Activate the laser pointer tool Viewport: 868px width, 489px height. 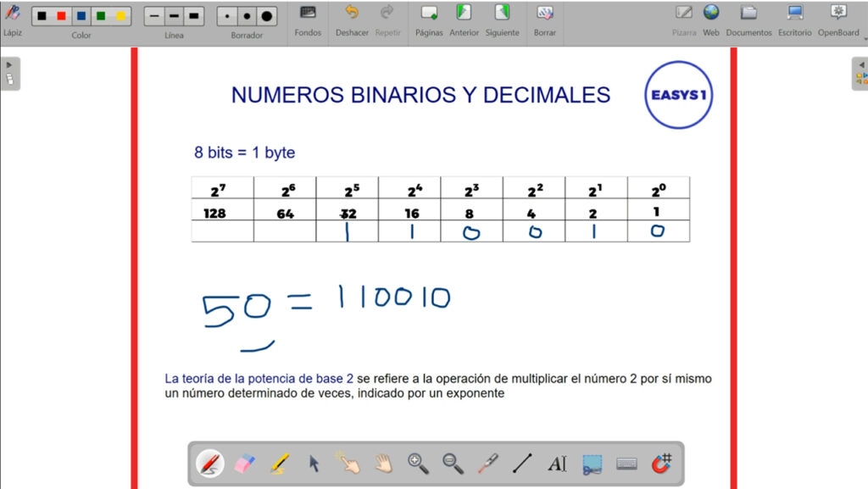point(487,464)
